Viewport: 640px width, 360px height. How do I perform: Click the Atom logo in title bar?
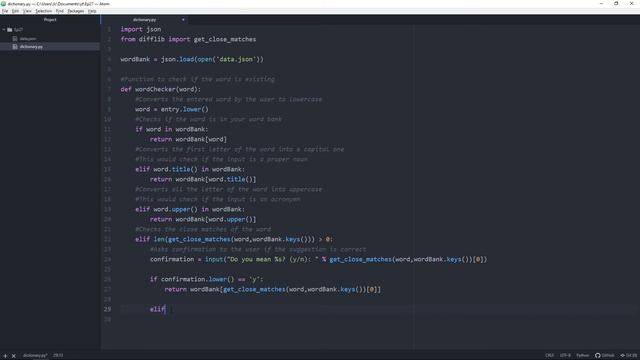point(3,4)
